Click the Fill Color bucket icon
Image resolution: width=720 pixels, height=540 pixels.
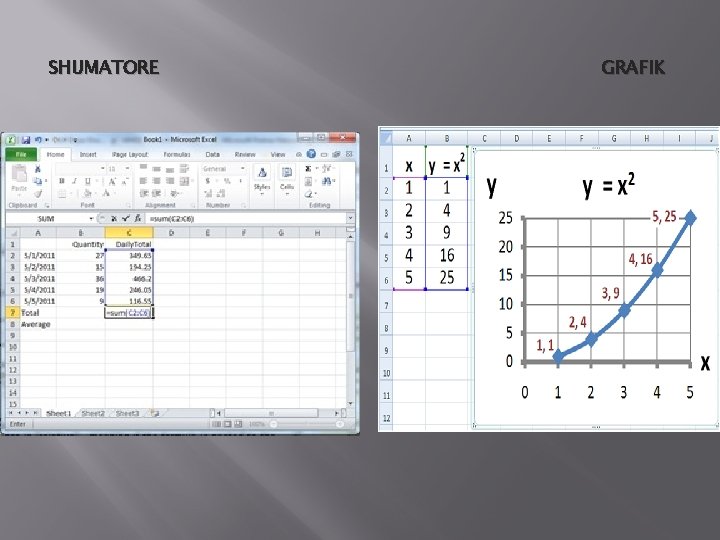click(88, 194)
